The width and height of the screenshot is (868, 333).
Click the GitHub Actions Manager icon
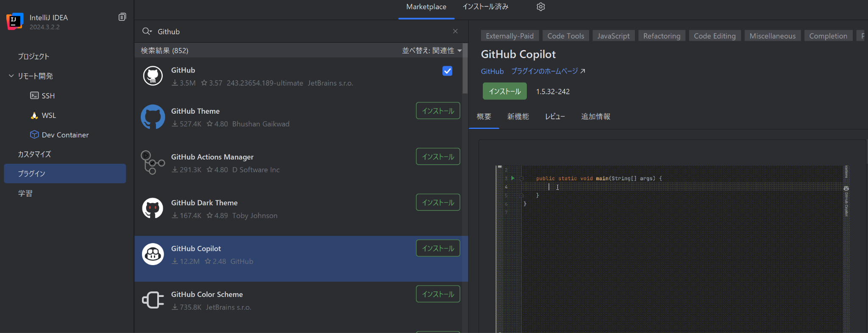tap(153, 162)
